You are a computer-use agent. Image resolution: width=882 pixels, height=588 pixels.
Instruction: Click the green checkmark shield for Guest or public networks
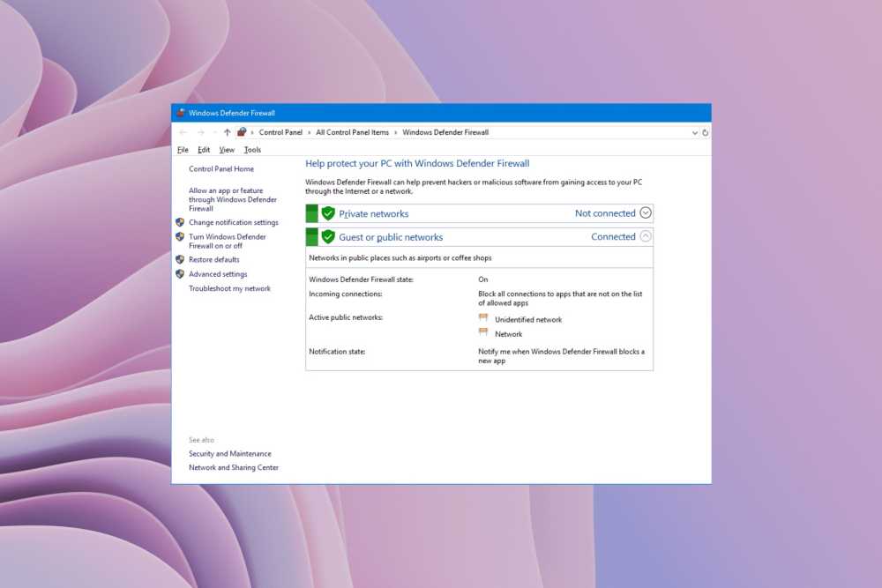click(327, 236)
